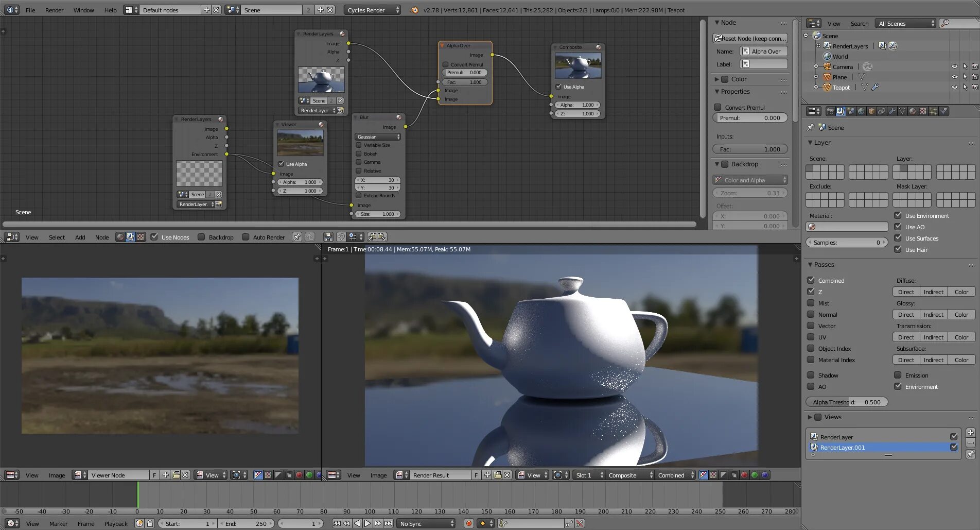Open the Particles properties tab icon
The width and height of the screenshot is (980, 530).
933,111
